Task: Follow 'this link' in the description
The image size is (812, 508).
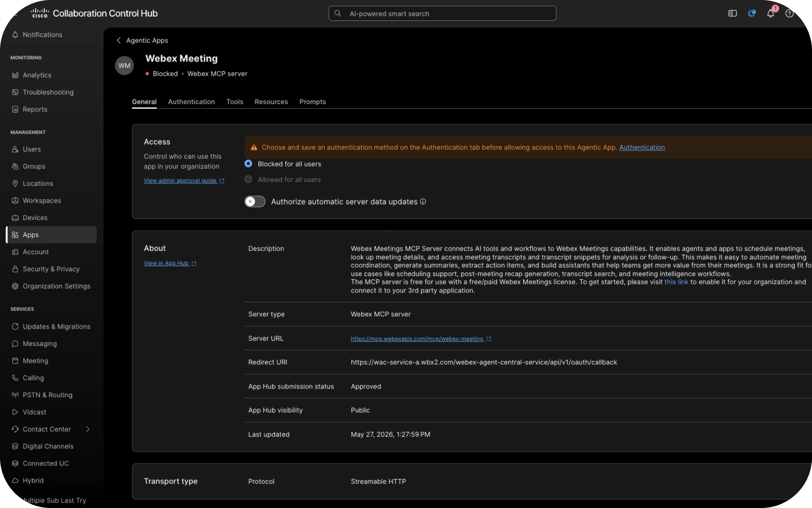Action: point(676,282)
